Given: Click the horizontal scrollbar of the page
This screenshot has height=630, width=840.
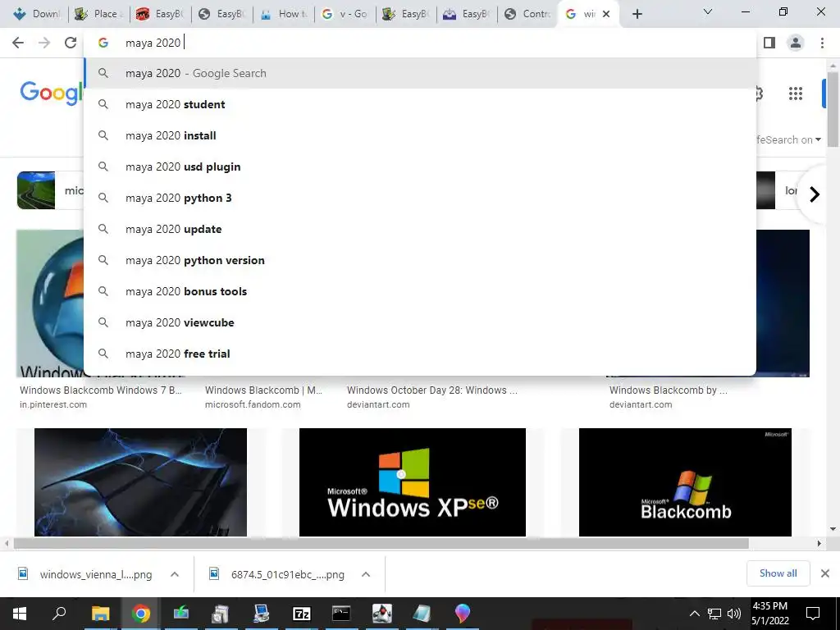Looking at the screenshot, I should click(x=381, y=543).
